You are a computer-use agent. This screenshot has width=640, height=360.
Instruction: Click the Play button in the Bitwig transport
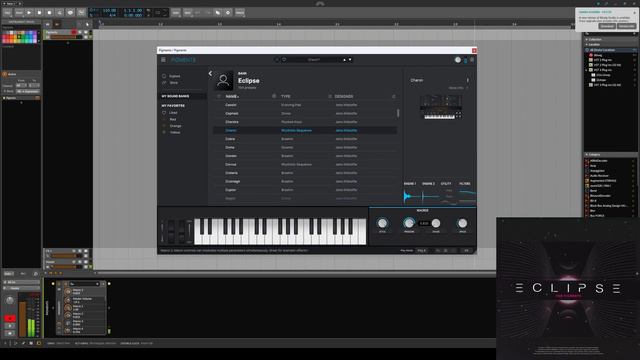[x=29, y=13]
